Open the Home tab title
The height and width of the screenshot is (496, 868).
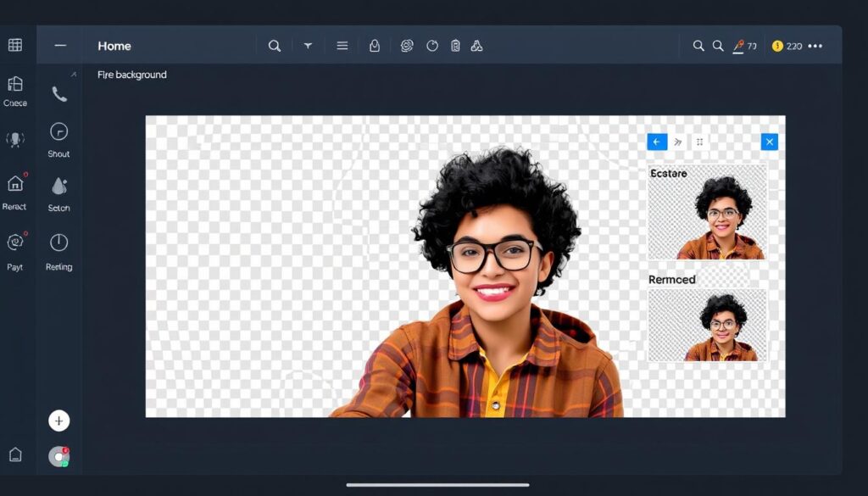coord(114,46)
